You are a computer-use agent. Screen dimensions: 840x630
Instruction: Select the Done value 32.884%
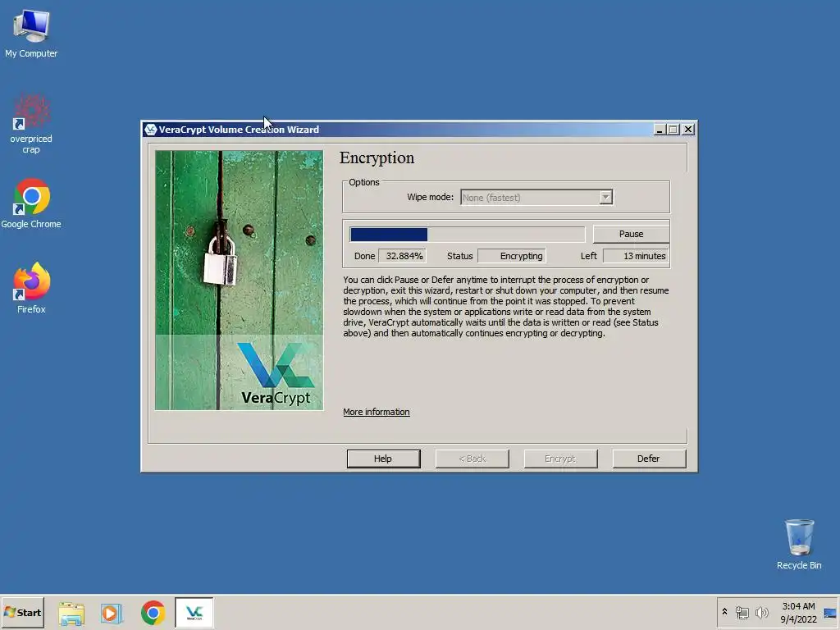[403, 256]
